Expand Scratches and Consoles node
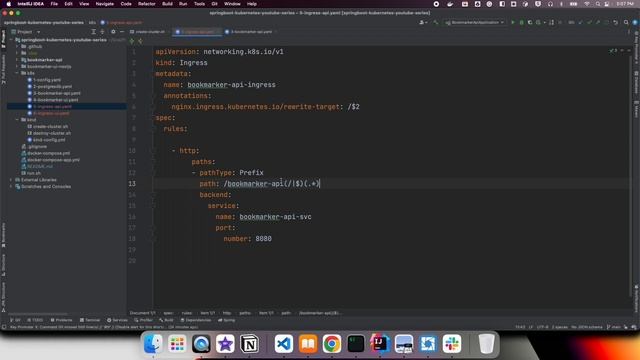Image resolution: width=640 pixels, height=360 pixels. pyautogui.click(x=11, y=187)
